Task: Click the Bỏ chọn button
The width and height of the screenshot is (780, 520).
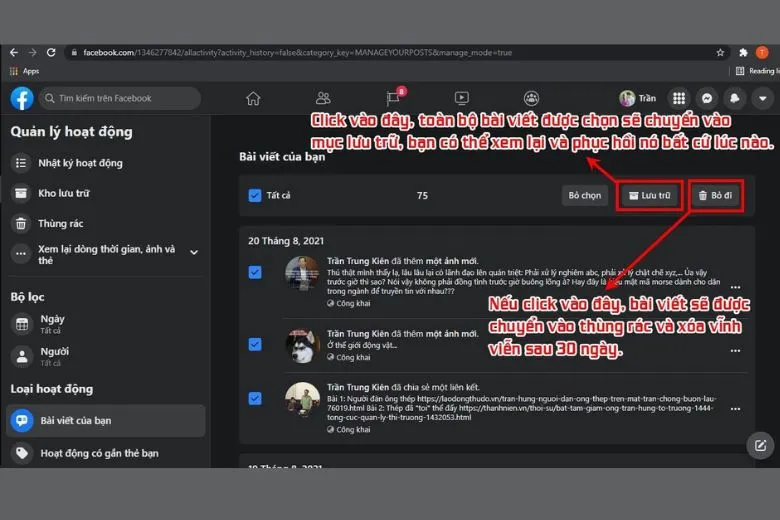Action: (x=585, y=195)
